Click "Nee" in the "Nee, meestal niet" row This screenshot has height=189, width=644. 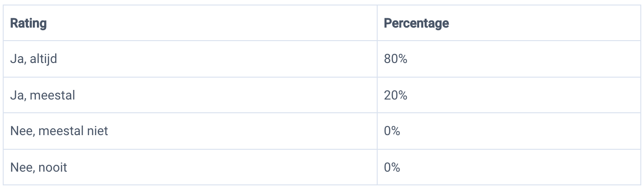pyautogui.click(x=19, y=131)
